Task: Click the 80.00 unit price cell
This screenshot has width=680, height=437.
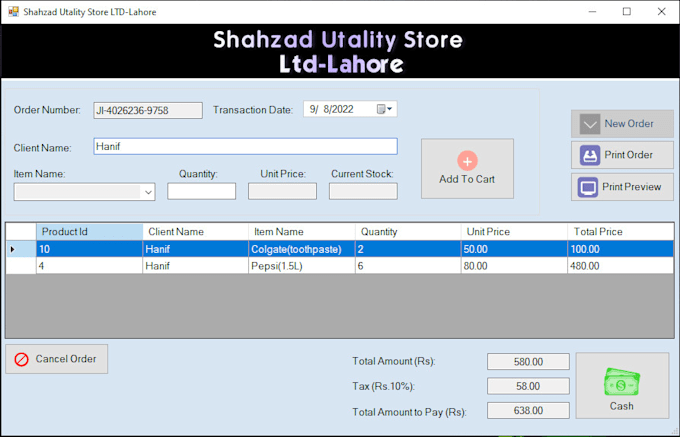Action: [514, 266]
